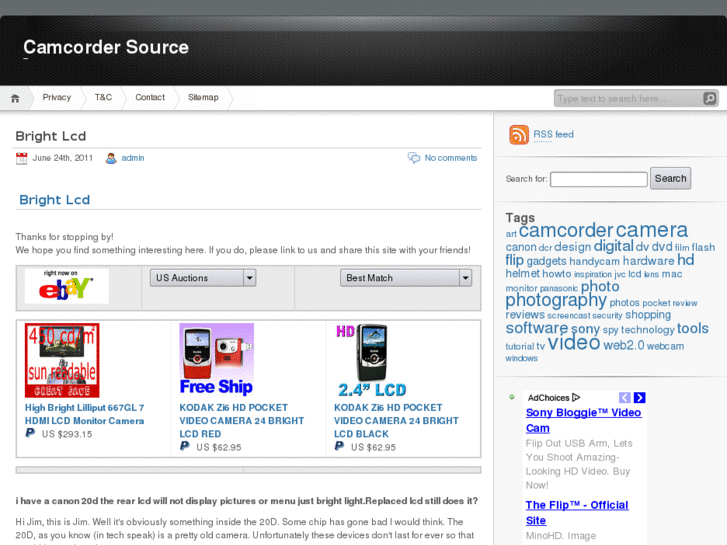Select the tutorial tag
This screenshot has height=545, width=727.
(520, 346)
